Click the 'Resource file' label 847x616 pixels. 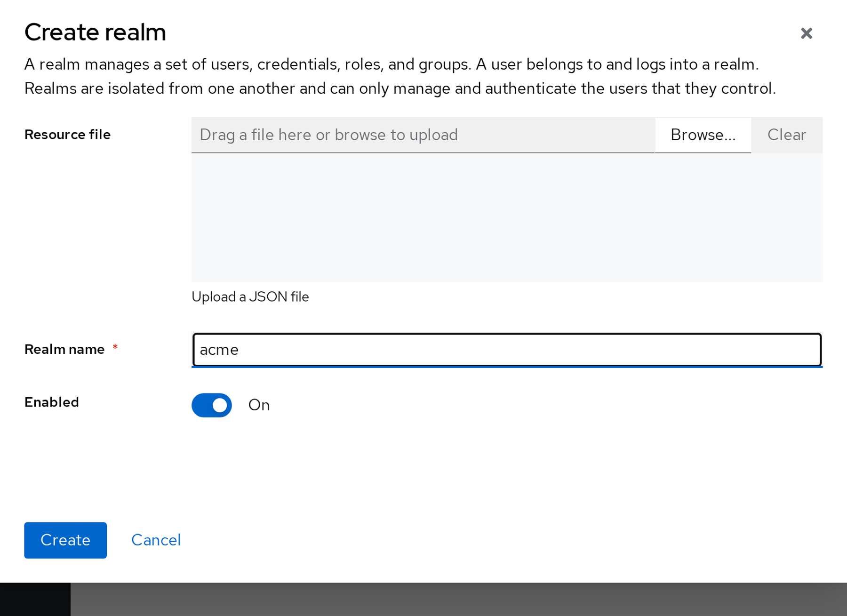click(67, 135)
